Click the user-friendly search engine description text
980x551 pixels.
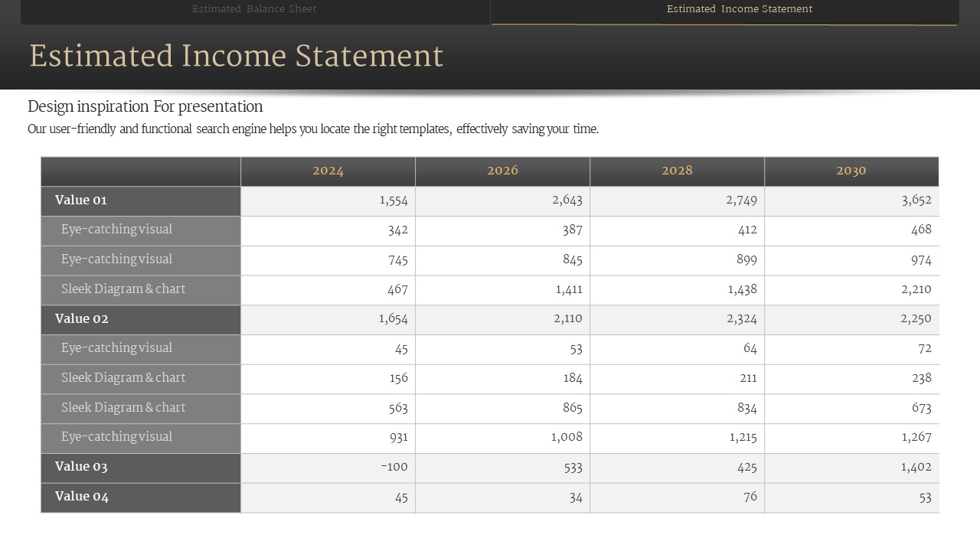click(313, 129)
